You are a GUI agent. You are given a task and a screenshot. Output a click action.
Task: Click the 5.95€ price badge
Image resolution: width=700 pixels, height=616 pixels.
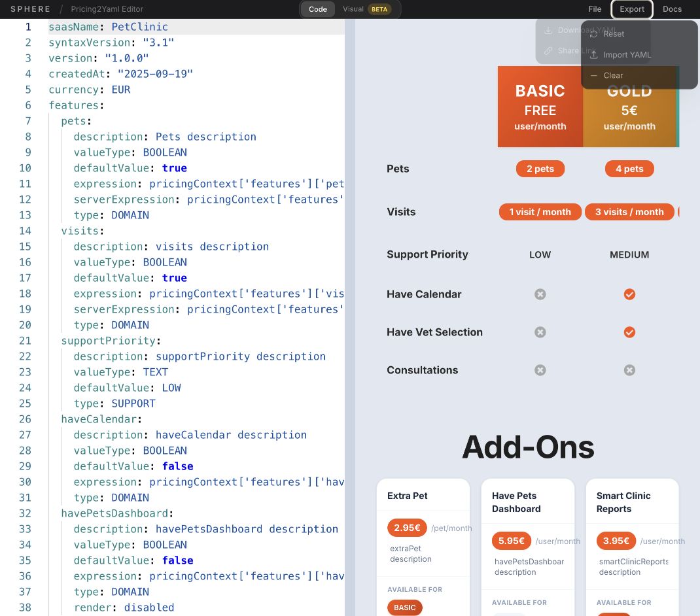click(511, 541)
